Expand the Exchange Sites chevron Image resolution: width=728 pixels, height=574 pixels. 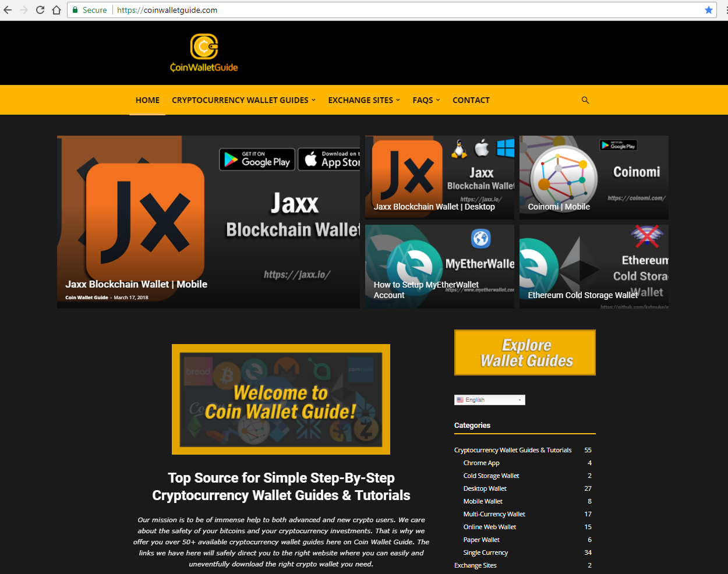point(398,100)
